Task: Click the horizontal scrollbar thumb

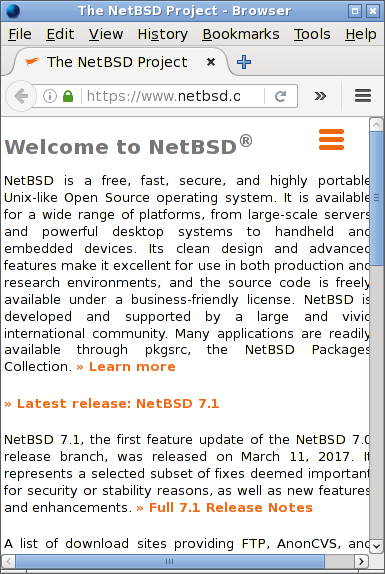Action: [169, 561]
